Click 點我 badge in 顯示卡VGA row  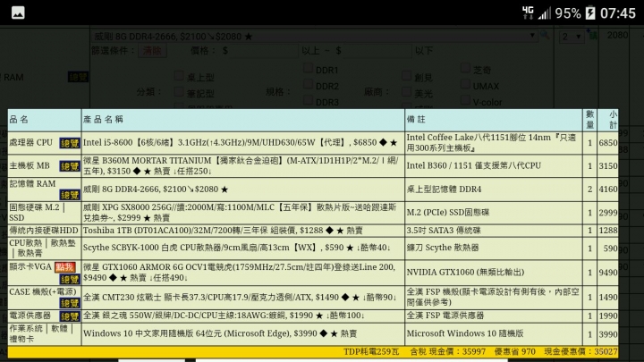click(x=65, y=266)
